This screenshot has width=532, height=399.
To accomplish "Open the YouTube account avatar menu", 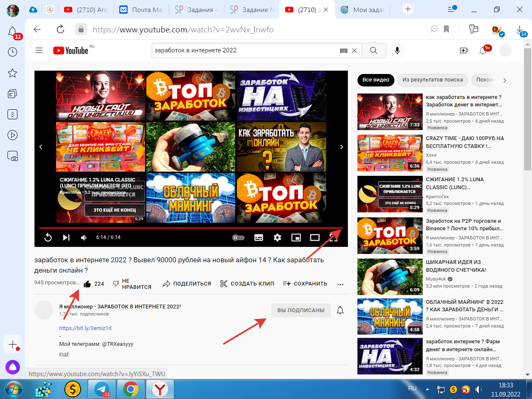I will click(x=505, y=50).
